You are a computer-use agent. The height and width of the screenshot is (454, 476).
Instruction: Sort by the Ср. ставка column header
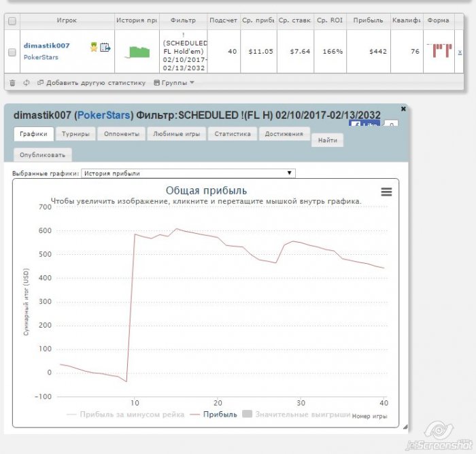(x=294, y=20)
